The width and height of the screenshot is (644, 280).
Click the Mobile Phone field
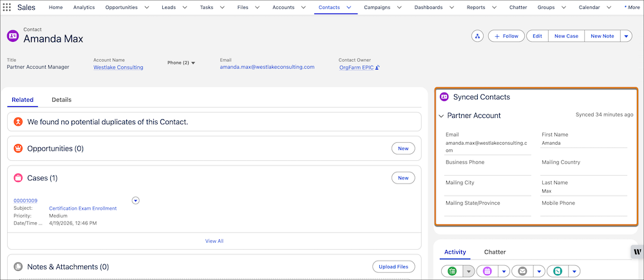click(x=583, y=208)
